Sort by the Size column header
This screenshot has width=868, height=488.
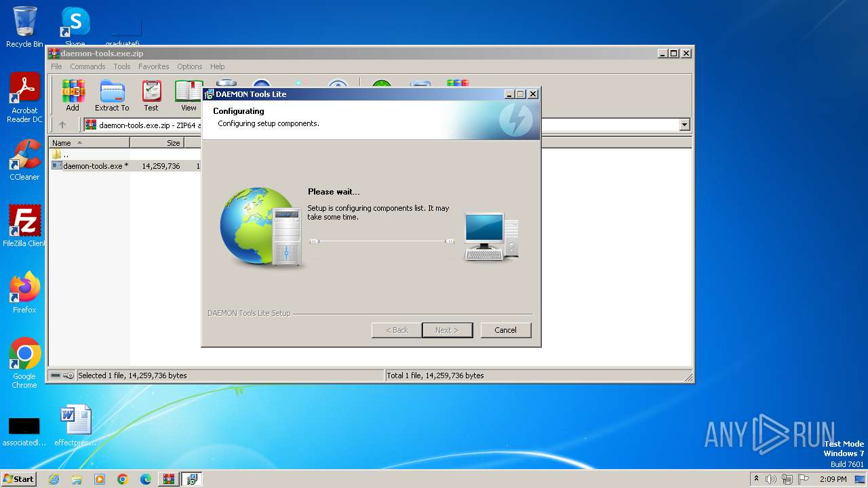pyautogui.click(x=157, y=143)
